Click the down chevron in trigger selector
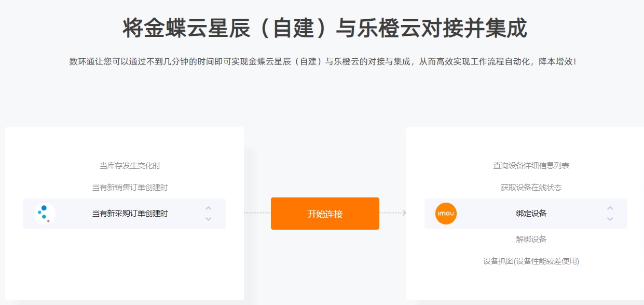 tap(208, 219)
